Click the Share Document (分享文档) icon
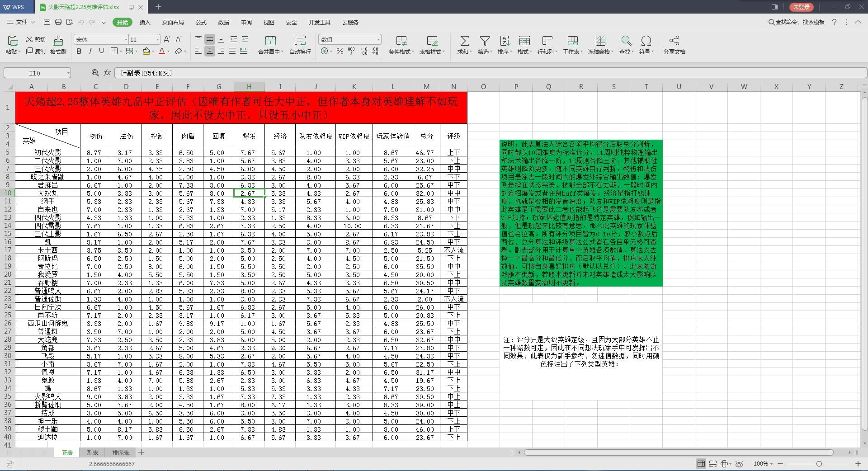The height and width of the screenshot is (471, 868). coord(674,41)
